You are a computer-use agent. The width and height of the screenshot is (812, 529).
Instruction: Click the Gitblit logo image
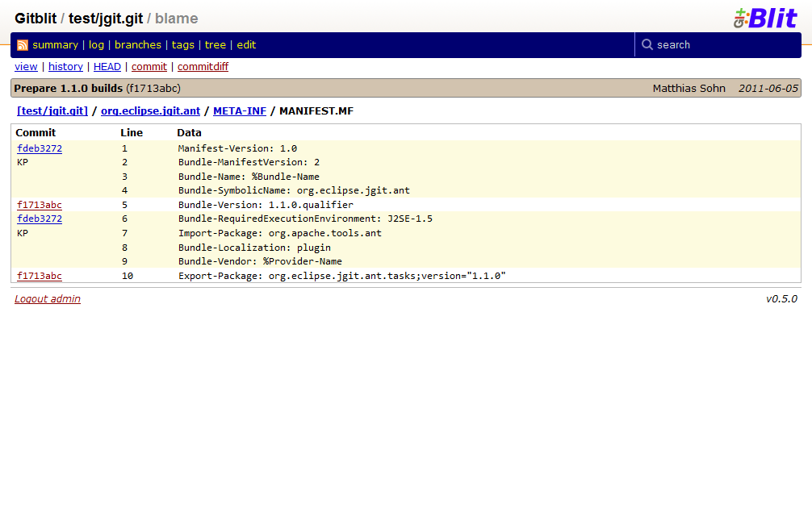(765, 19)
